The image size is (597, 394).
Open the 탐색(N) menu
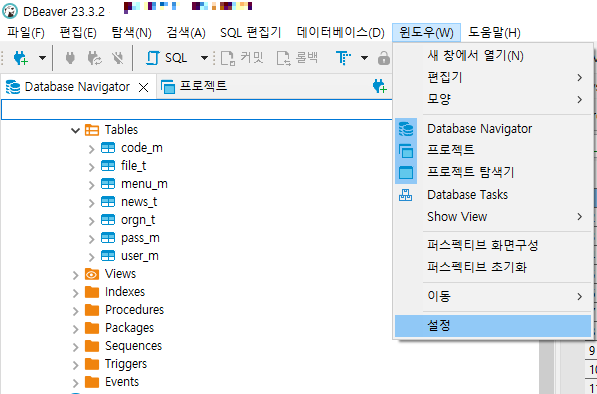131,33
